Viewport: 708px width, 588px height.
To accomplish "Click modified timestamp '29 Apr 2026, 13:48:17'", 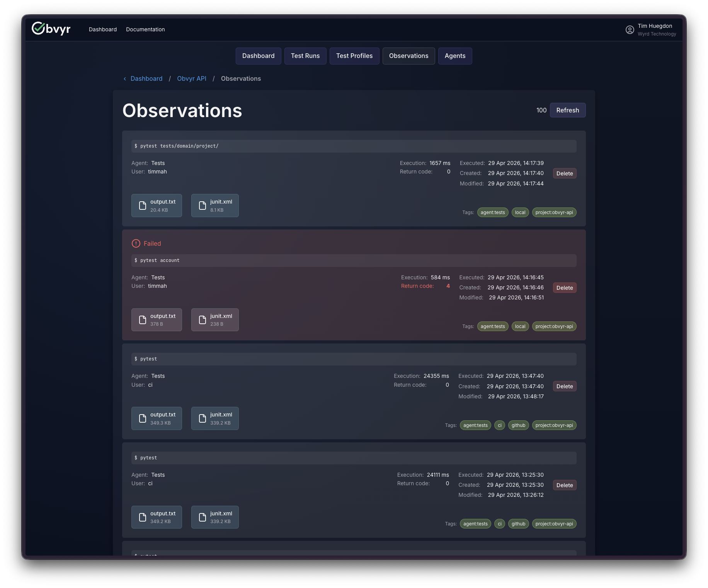I will tap(516, 396).
